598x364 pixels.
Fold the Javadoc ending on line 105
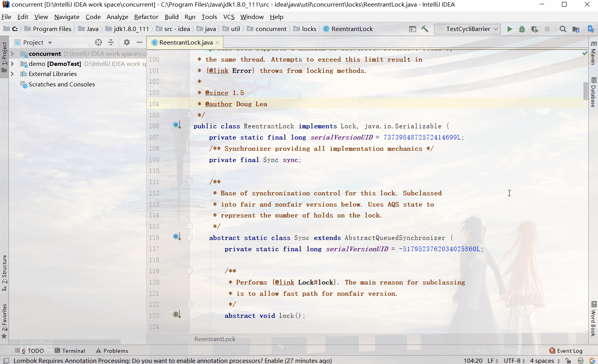190,114
